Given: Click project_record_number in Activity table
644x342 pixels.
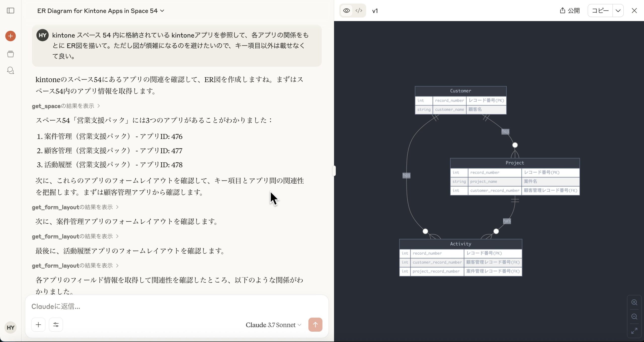Looking at the screenshot, I should coord(437,271).
